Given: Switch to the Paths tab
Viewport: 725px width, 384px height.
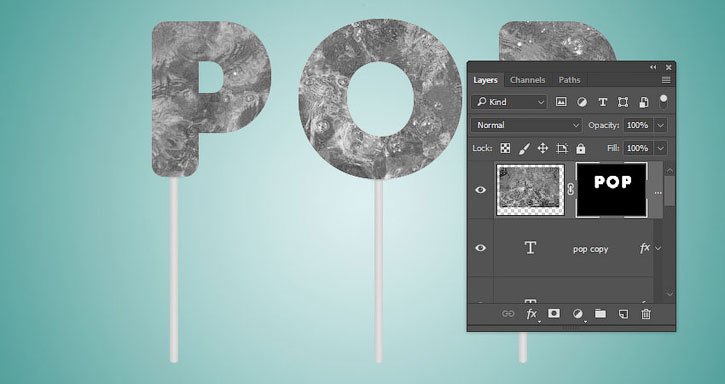Looking at the screenshot, I should pyautogui.click(x=569, y=80).
